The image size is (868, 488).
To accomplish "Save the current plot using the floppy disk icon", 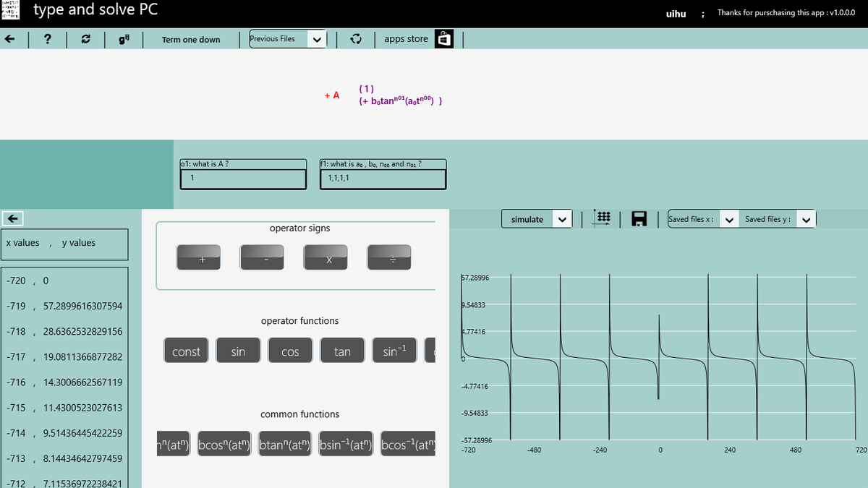I will [639, 218].
